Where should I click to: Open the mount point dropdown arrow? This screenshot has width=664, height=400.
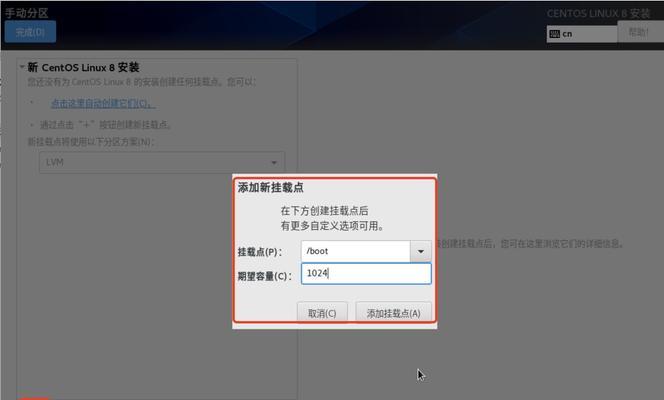click(421, 251)
